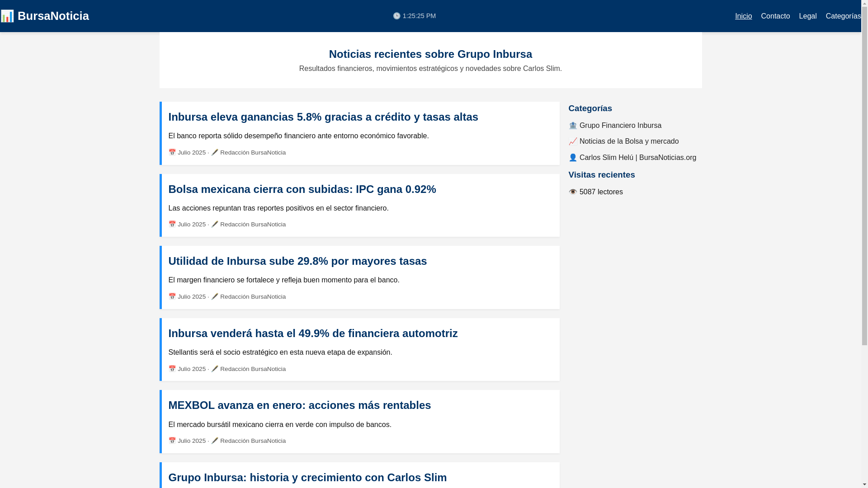This screenshot has width=868, height=488.
Task: Click calendar icon under Utilidad de Inbursa article
Action: click(x=172, y=296)
